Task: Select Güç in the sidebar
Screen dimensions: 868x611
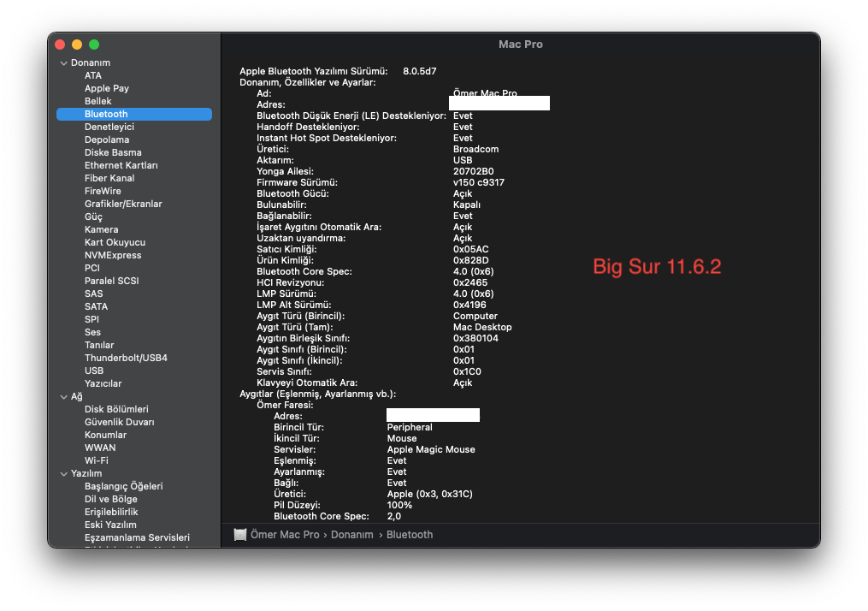Action: [x=93, y=217]
